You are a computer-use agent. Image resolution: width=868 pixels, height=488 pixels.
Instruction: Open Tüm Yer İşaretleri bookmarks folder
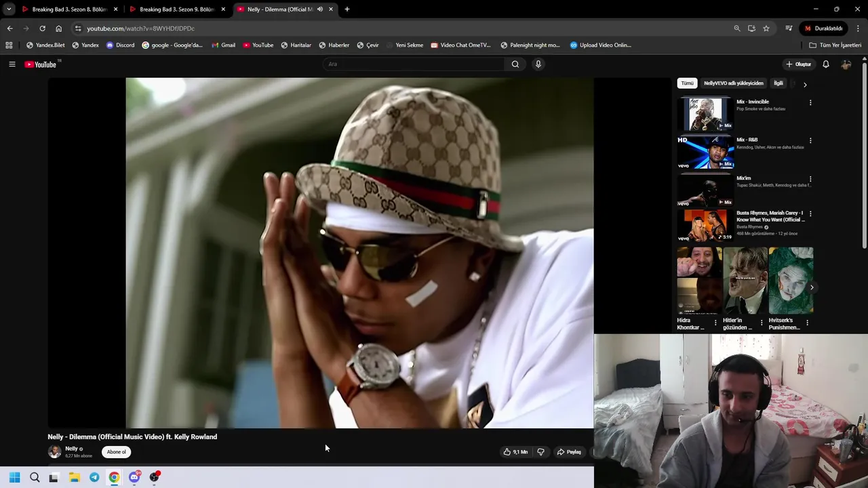coord(835,45)
